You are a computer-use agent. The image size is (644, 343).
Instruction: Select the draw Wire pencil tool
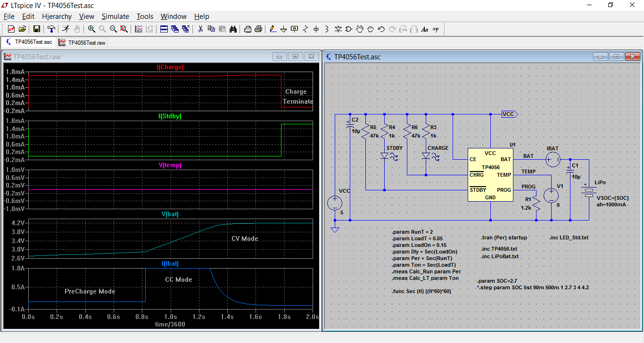273,29
